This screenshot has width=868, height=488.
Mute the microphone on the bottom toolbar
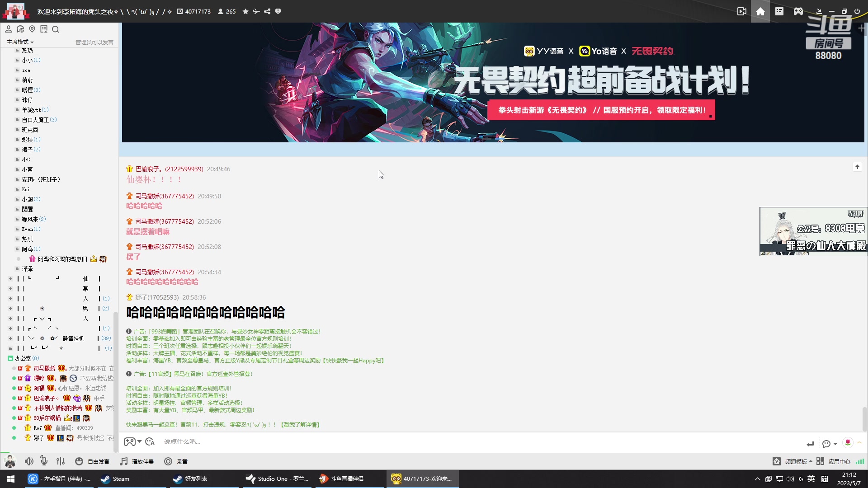44,461
